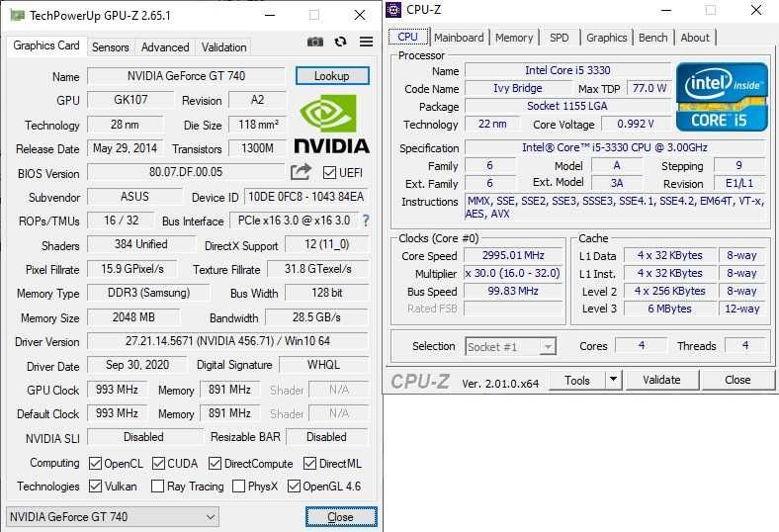This screenshot has width=779, height=532.
Task: Click the GPU Name field showing NVIDIA GeForce GT 740
Action: pyautogui.click(x=186, y=76)
